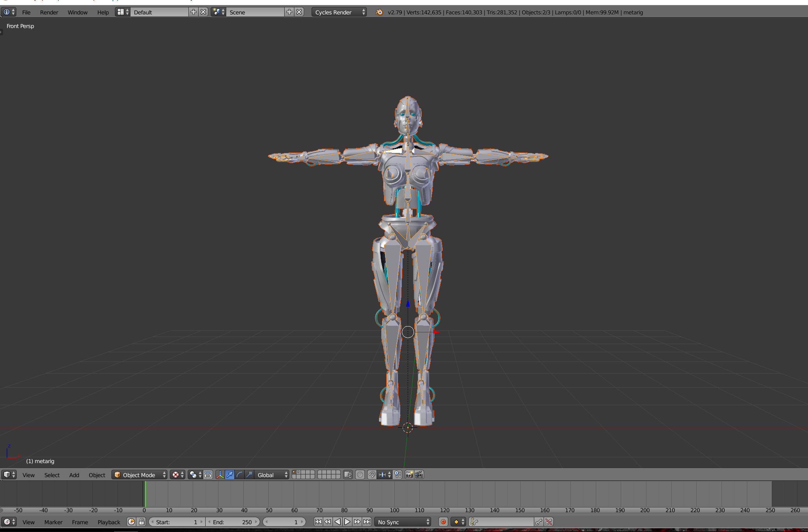Select a layer in the second layer block

click(x=329, y=475)
